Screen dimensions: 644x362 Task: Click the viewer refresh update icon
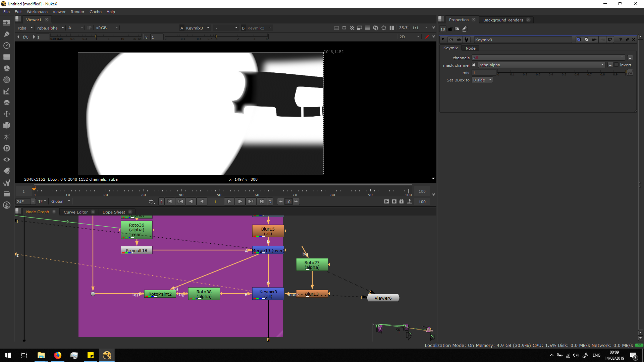[x=376, y=28]
